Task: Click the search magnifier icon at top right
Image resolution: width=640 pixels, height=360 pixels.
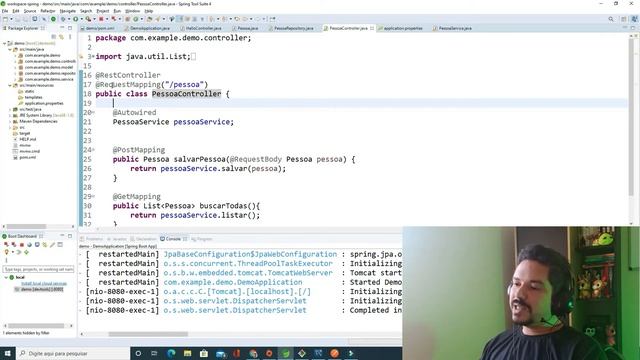Action: pos(611,19)
